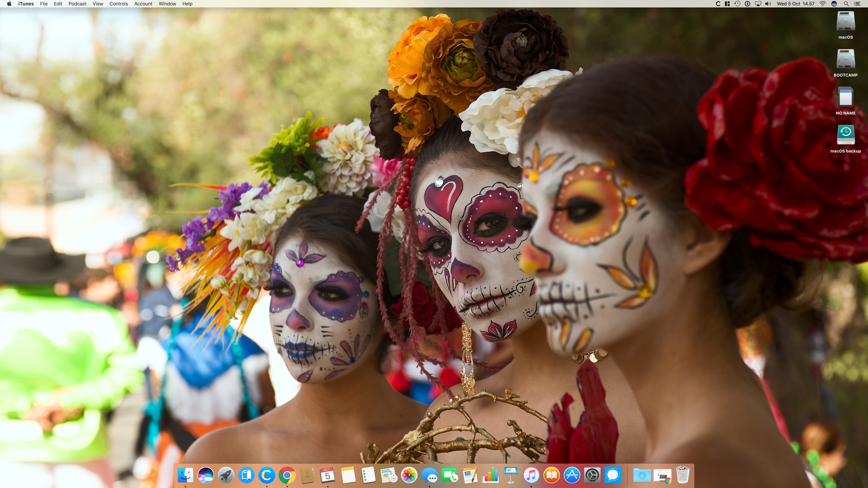Open the iTunes application menu
Image resolution: width=868 pixels, height=488 pixels.
click(26, 4)
